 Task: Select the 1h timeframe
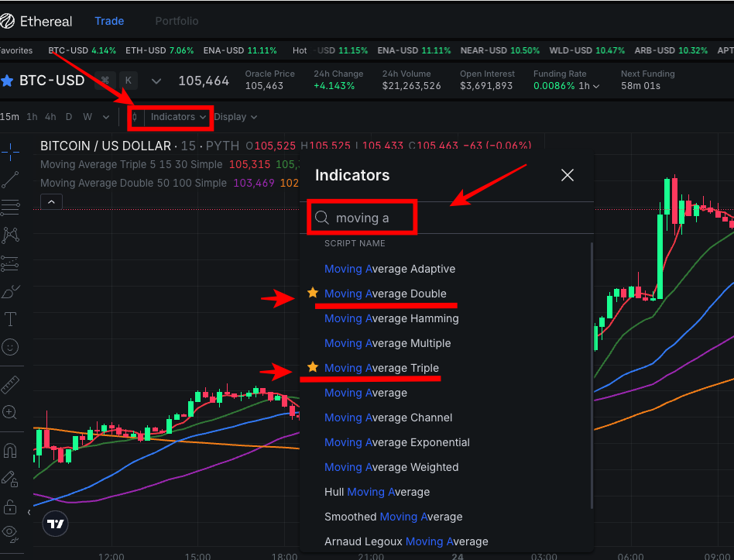coord(32,117)
